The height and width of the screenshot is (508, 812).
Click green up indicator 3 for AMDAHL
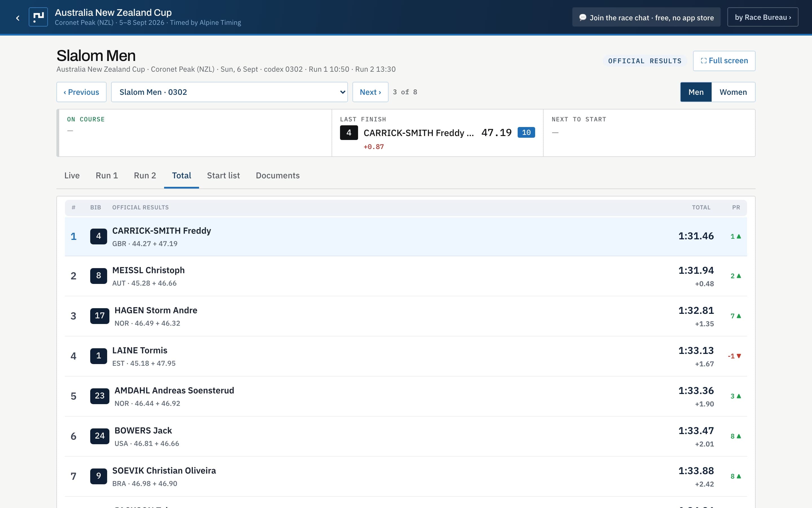(736, 396)
